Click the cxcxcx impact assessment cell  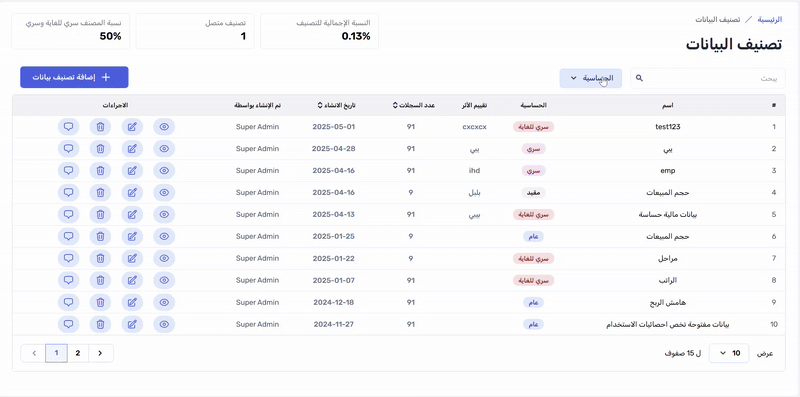[x=474, y=127]
